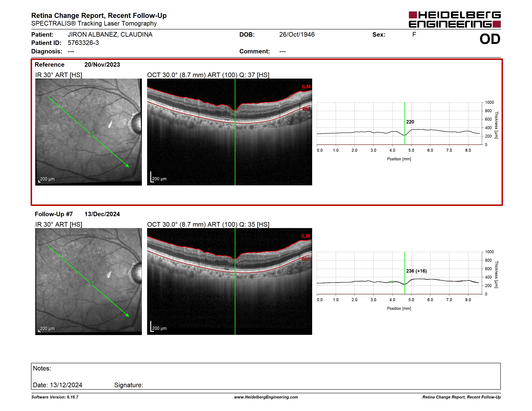Click the optic disc in reference IR image

[x=136, y=124]
